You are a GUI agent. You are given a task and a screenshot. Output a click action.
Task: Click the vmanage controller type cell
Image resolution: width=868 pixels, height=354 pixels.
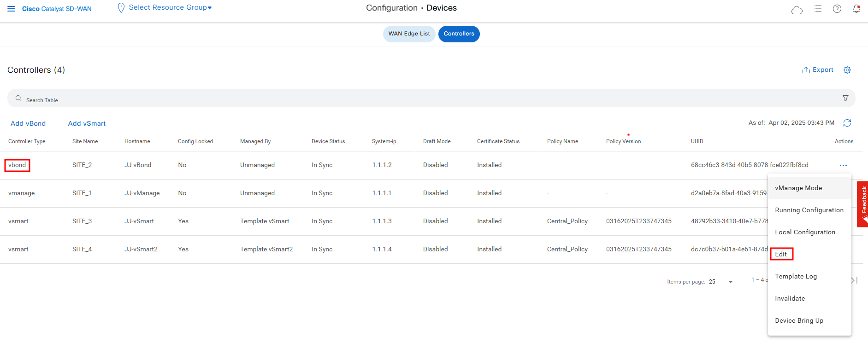tap(22, 193)
